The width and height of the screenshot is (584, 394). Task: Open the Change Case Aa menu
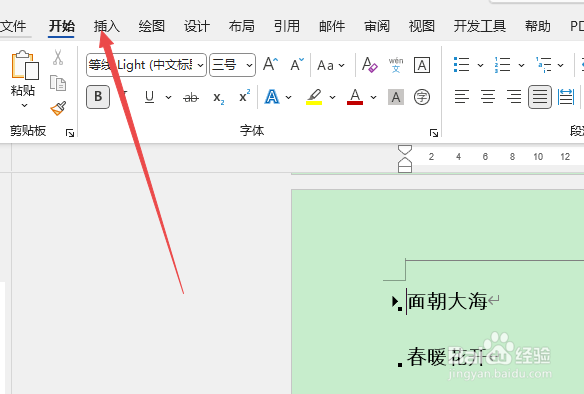(331, 66)
